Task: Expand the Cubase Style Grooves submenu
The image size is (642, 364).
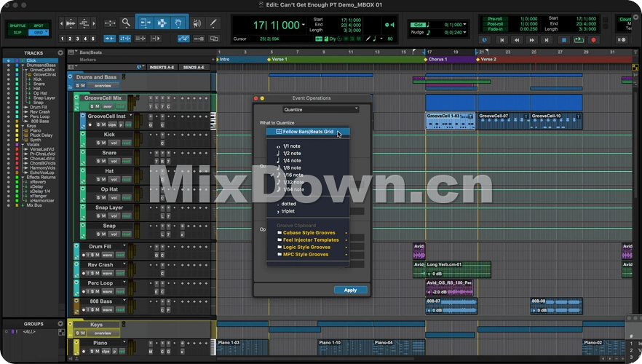Action: pyautogui.click(x=311, y=233)
